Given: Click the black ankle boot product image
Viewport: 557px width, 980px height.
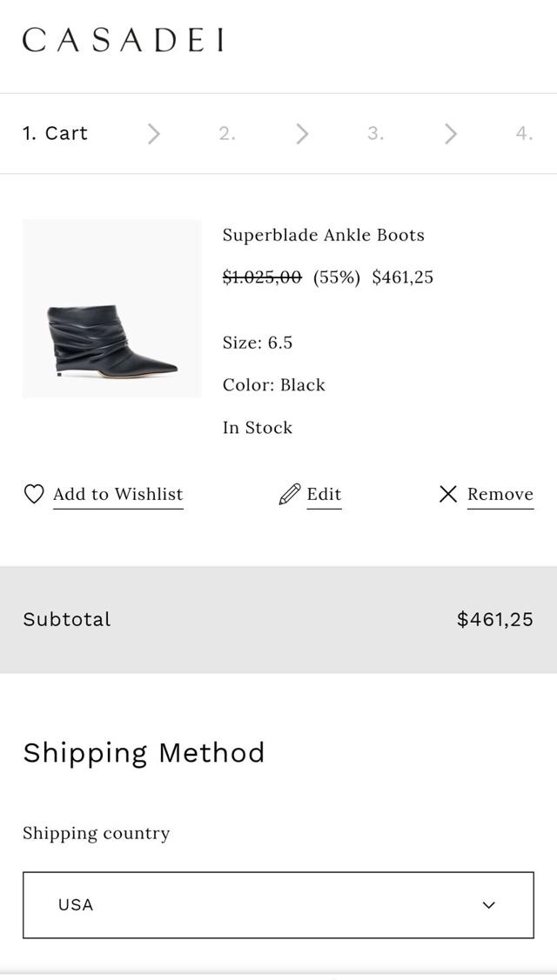Looking at the screenshot, I should 111,309.
